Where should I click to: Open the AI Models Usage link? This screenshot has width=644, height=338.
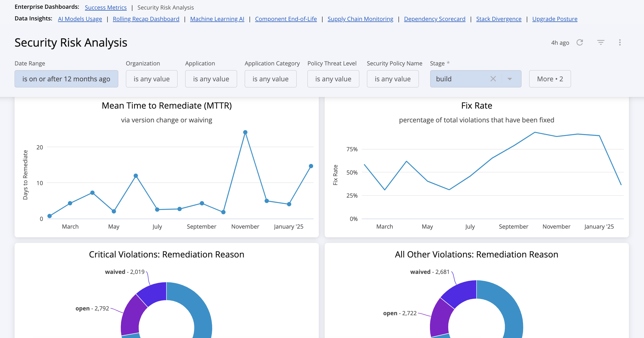(x=80, y=19)
